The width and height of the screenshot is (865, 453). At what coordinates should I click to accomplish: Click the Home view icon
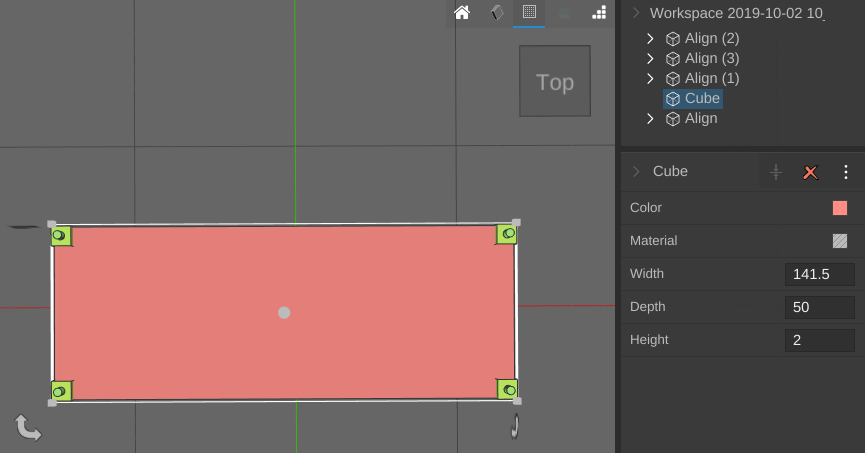[462, 12]
